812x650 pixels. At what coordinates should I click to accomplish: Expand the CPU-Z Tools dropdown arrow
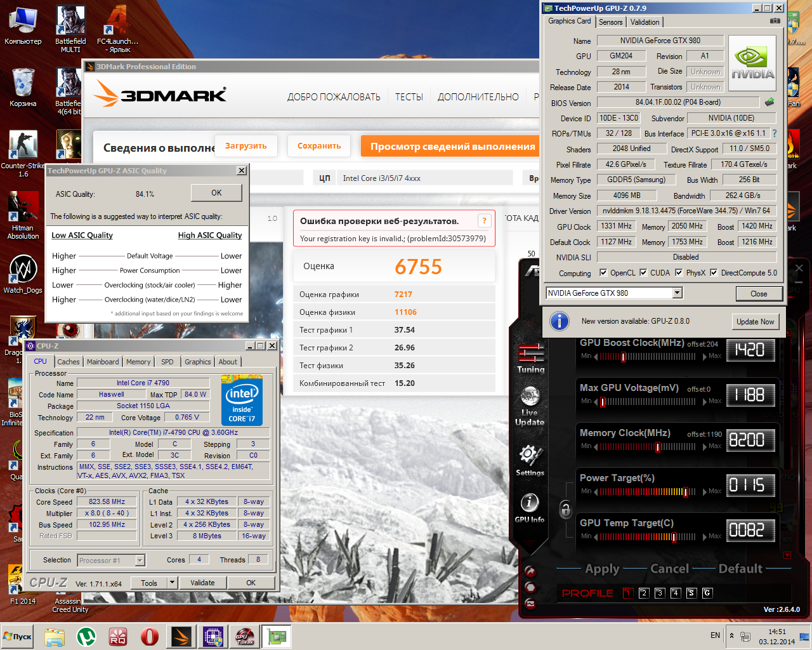click(x=172, y=583)
